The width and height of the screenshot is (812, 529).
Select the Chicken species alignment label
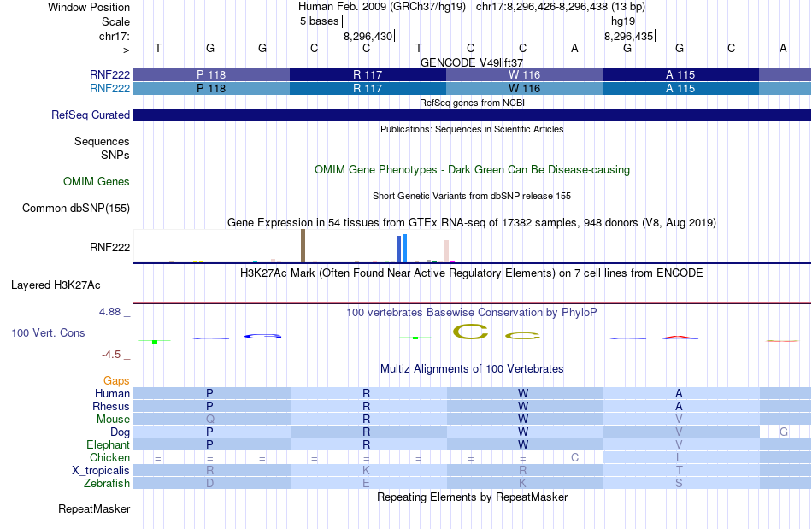(109, 457)
